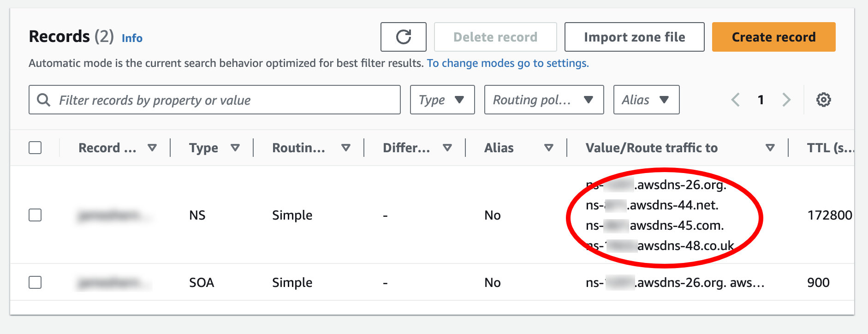Open table preferences gear icon
This screenshot has height=334, width=868.
tap(823, 100)
